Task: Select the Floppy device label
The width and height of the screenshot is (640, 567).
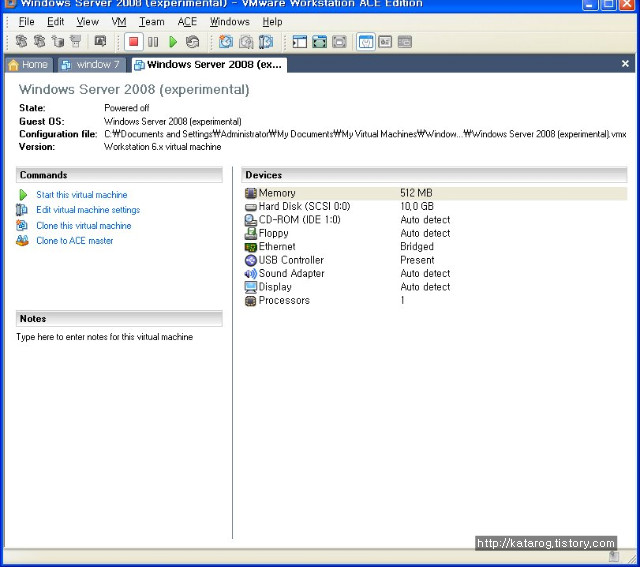Action: 273,233
